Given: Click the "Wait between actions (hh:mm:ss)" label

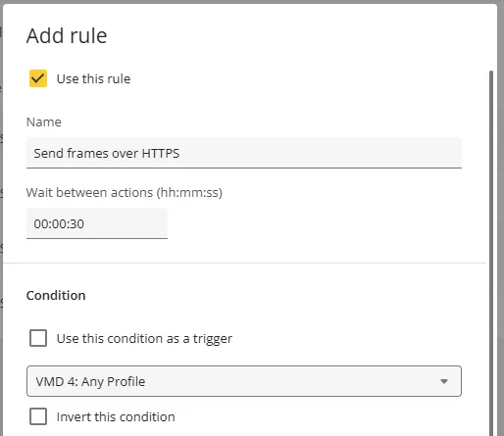Looking at the screenshot, I should tap(125, 193).
